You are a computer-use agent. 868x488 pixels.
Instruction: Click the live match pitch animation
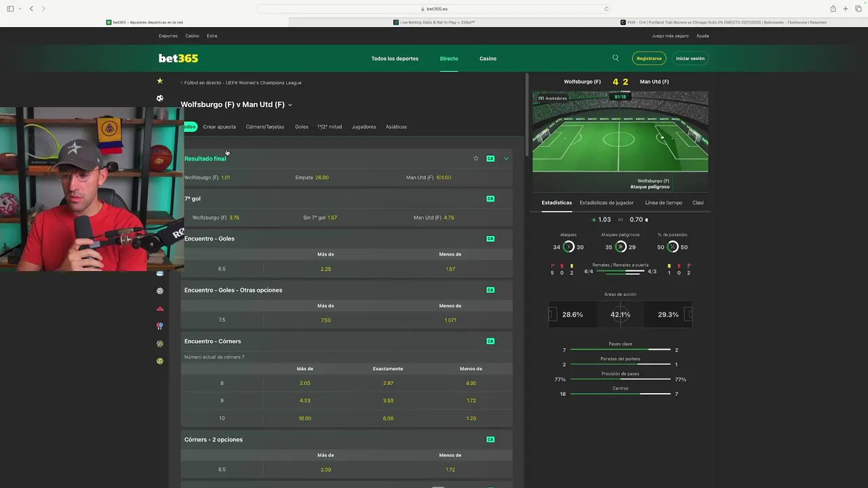point(620,140)
